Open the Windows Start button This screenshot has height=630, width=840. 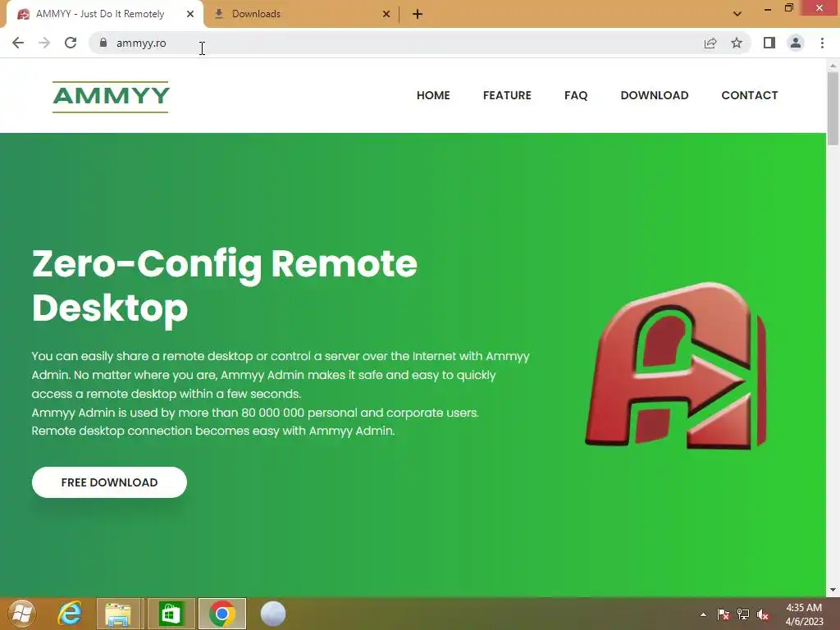[x=22, y=614]
